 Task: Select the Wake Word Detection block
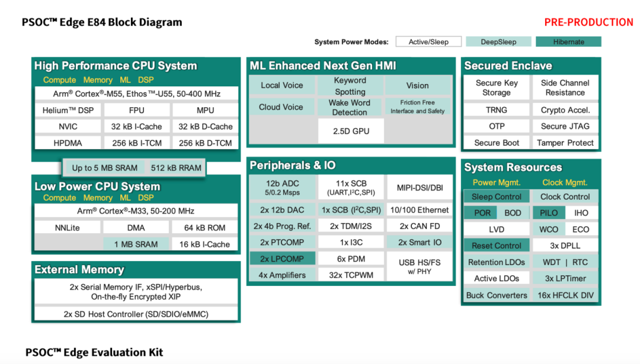click(x=350, y=107)
